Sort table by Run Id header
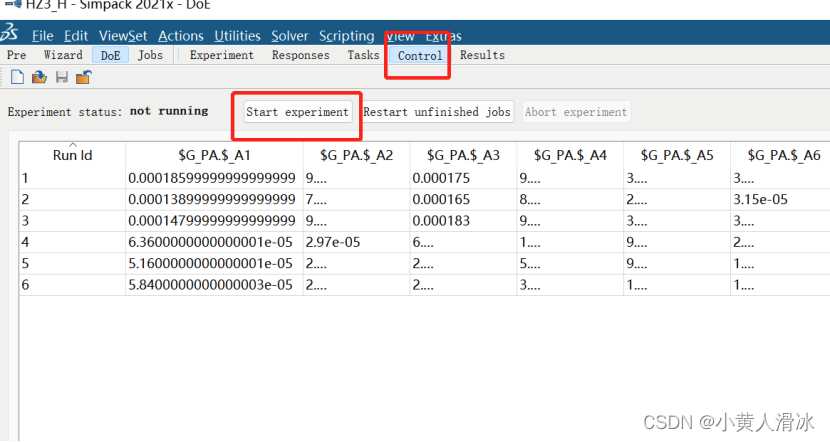The image size is (830, 442). (73, 155)
